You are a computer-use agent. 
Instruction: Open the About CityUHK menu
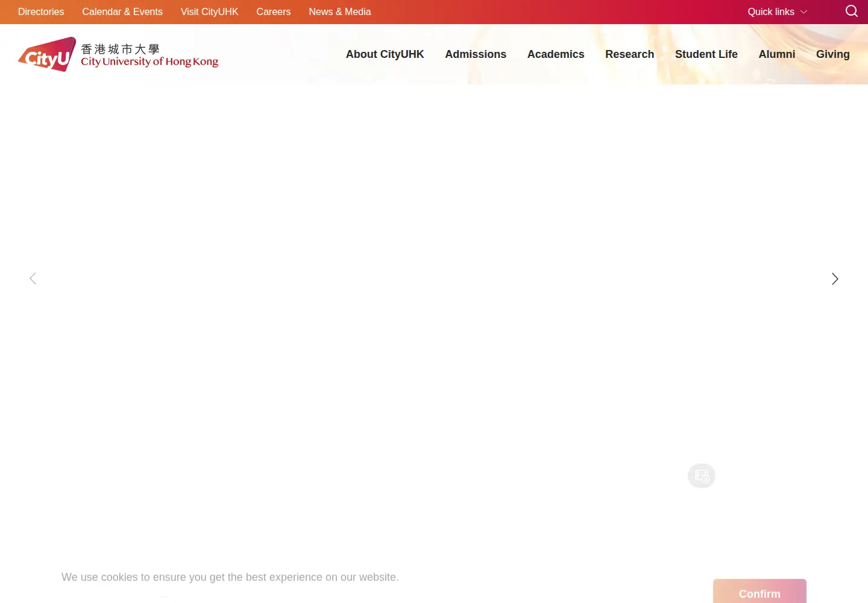[385, 54]
